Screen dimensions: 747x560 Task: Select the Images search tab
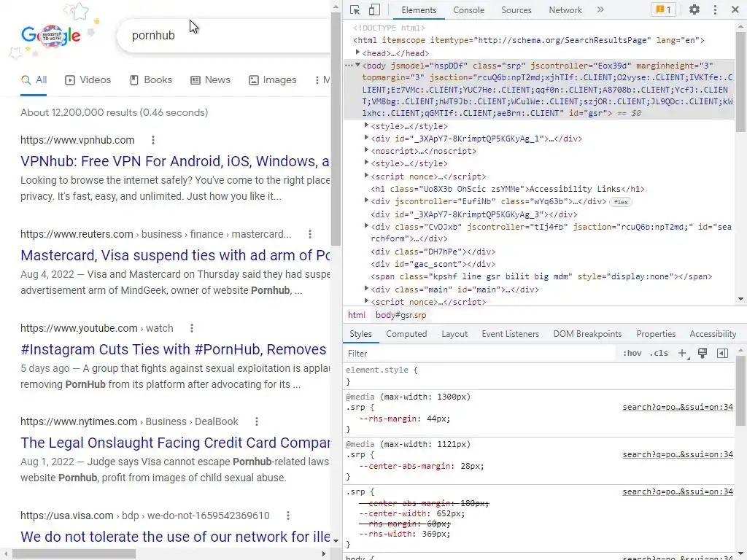tap(273, 80)
